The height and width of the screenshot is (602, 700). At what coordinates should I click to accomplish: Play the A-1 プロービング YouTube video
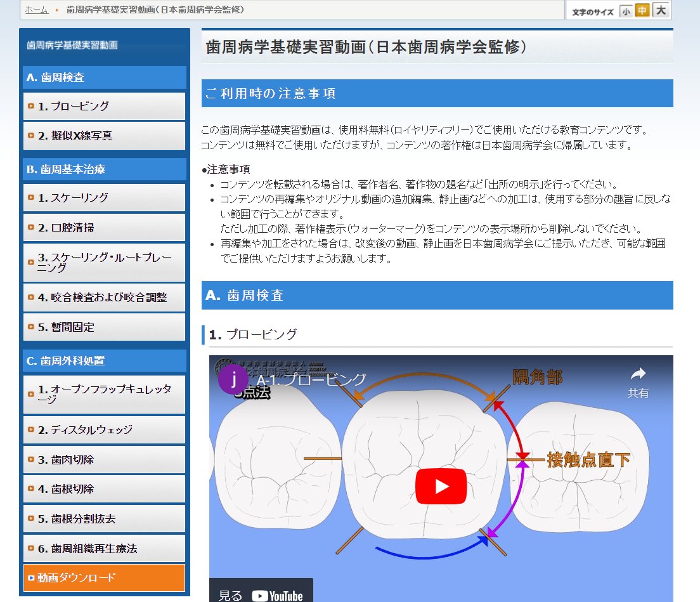(441, 486)
